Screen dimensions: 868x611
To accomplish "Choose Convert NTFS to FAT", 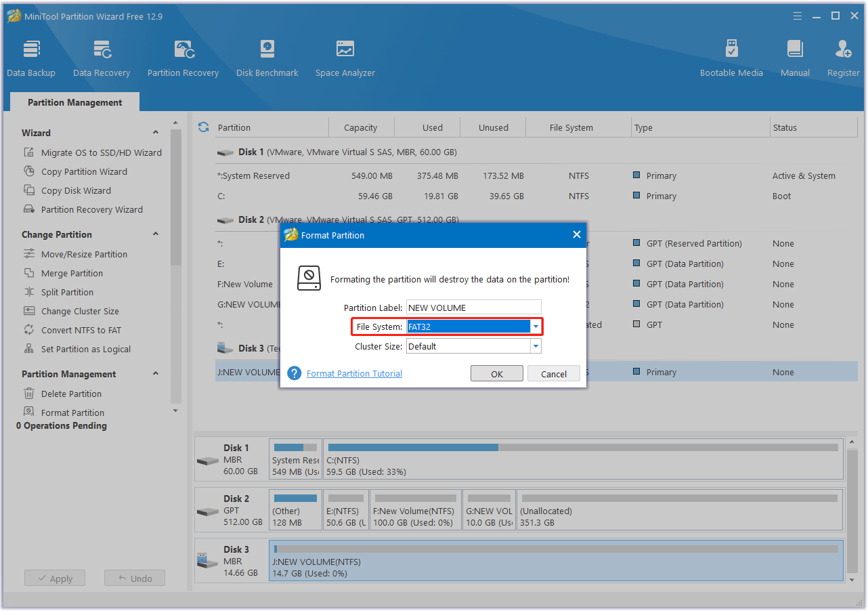I will (x=72, y=330).
